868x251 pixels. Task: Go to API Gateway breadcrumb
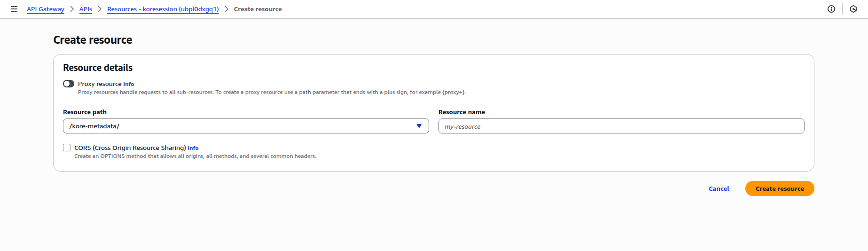(x=46, y=9)
